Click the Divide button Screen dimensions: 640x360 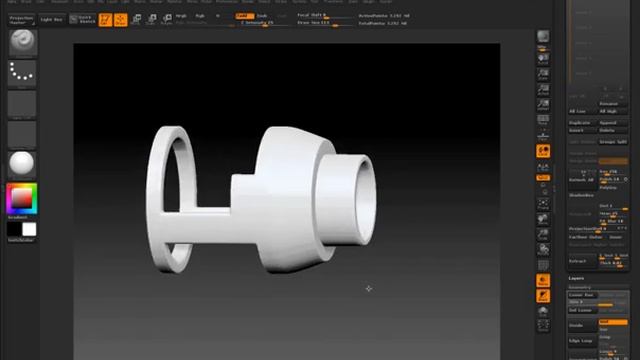pyautogui.click(x=582, y=326)
